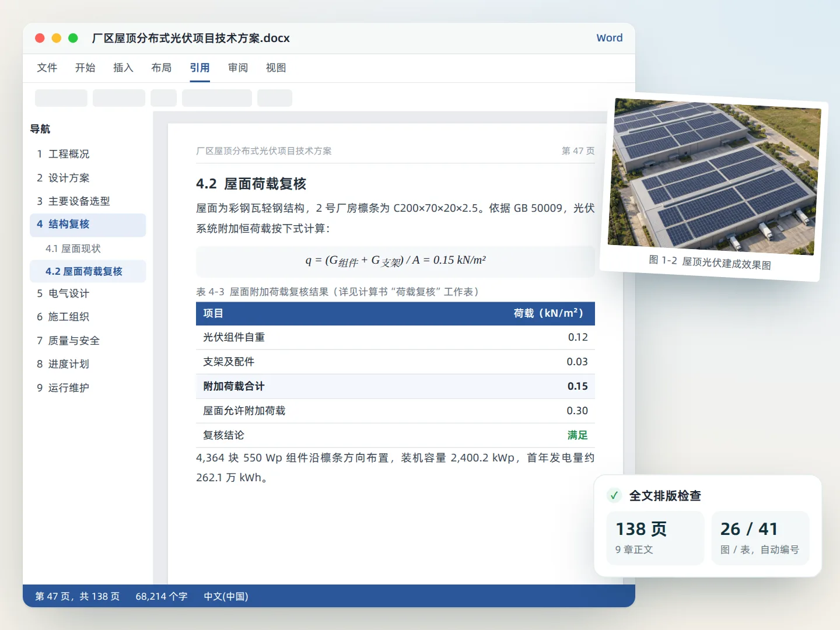
Task: Click the 全文排版检查 card title
Action: click(665, 496)
